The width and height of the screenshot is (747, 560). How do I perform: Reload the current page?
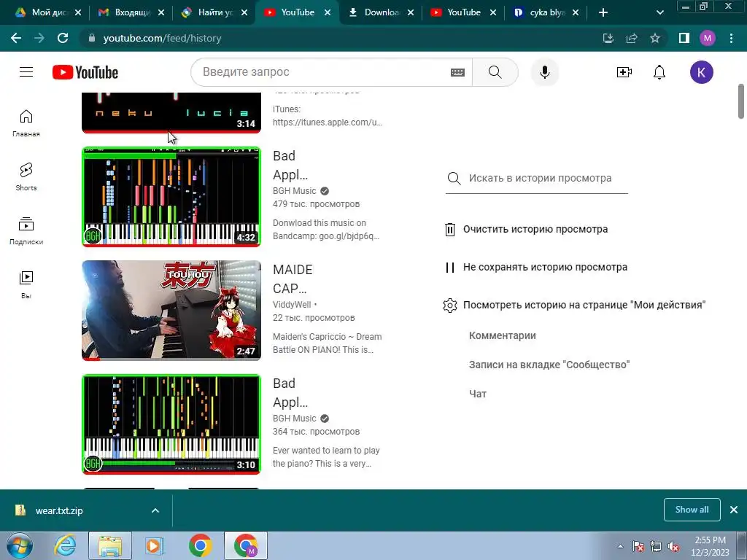coord(63,38)
